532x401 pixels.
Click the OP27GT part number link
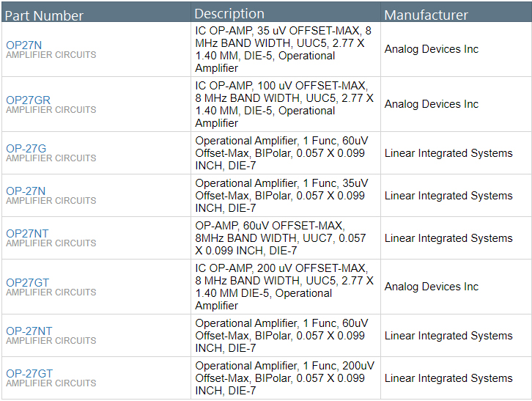point(28,282)
